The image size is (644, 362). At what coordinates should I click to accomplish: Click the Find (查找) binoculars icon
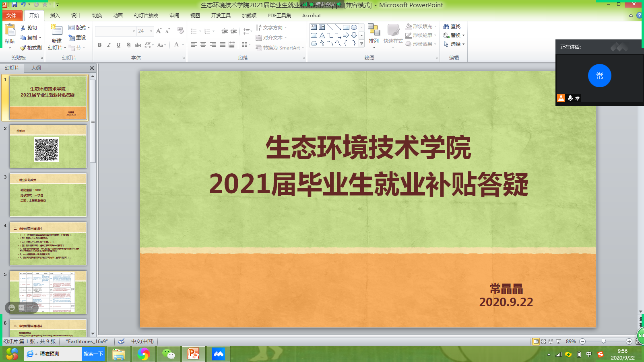click(x=446, y=27)
